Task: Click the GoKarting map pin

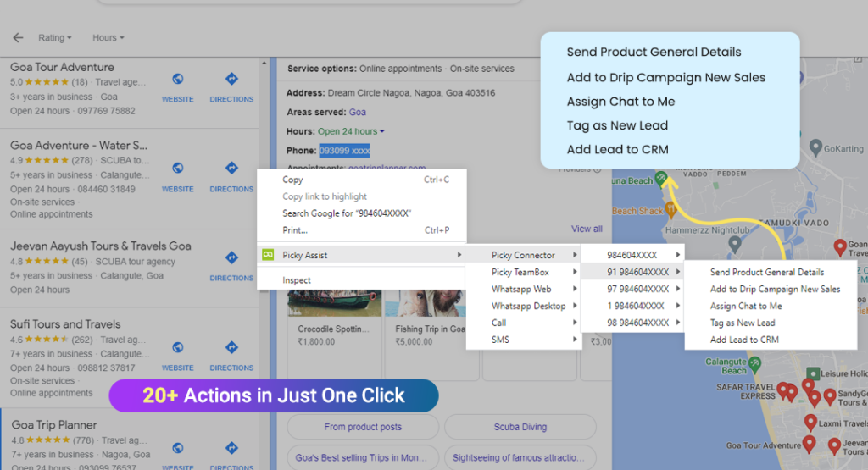Action: point(815,147)
